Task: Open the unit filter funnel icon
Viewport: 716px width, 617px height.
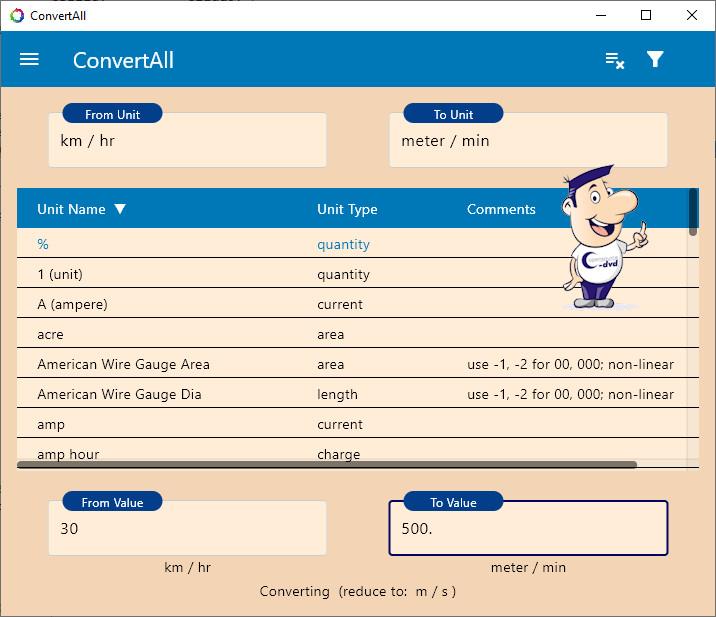Action: click(655, 60)
